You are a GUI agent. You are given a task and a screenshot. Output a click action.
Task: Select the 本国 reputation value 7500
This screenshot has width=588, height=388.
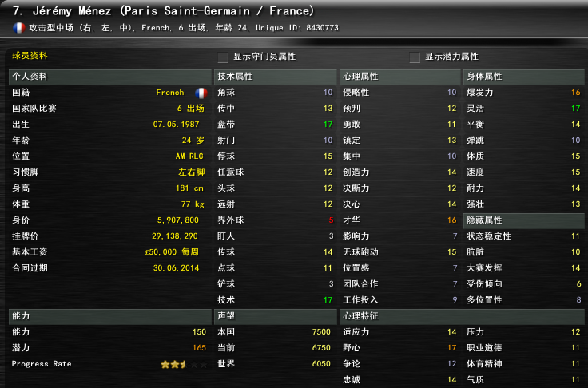click(321, 332)
